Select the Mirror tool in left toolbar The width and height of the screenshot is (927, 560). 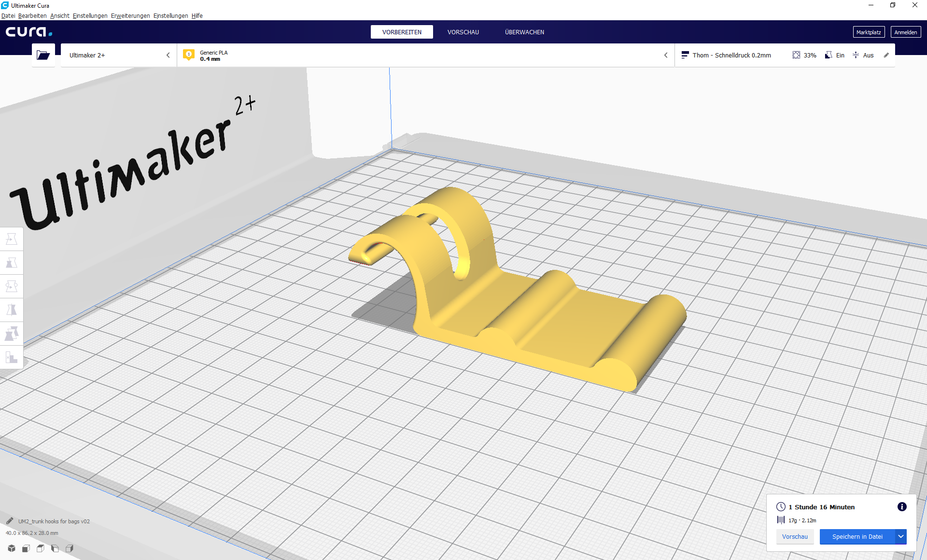pos(12,310)
